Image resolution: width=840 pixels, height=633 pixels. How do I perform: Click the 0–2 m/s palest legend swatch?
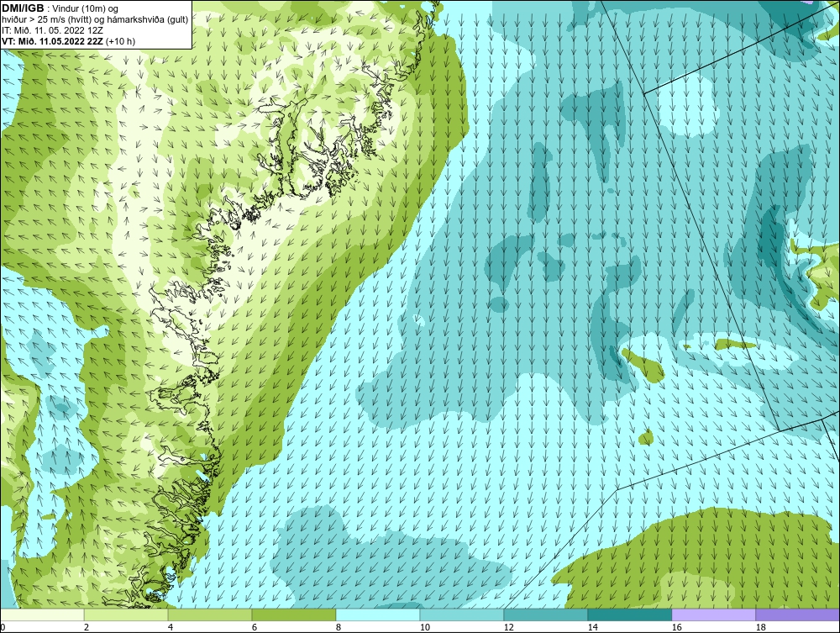point(42,615)
